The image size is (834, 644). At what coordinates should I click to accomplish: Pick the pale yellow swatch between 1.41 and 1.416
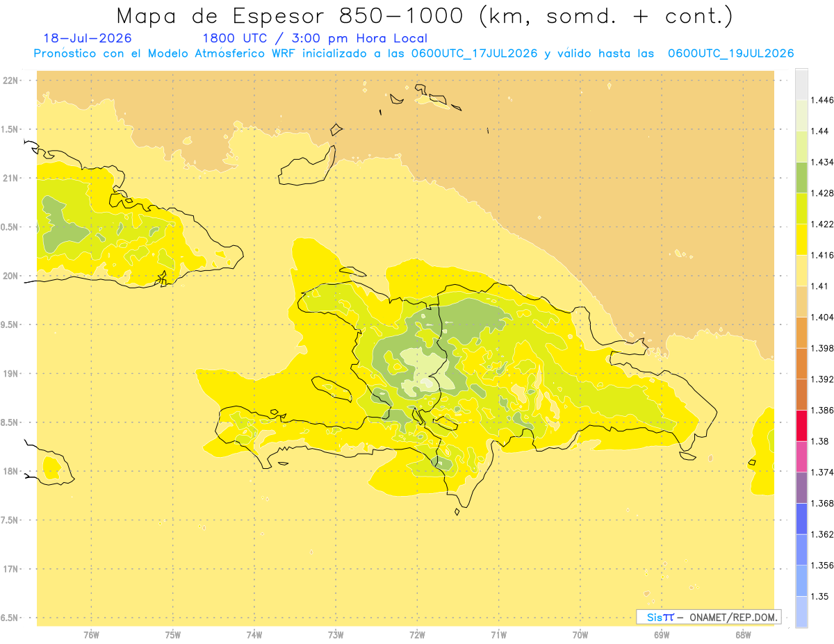(801, 270)
